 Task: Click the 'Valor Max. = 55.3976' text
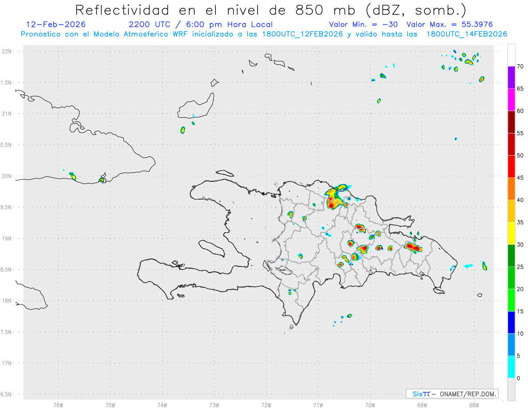tap(450, 24)
